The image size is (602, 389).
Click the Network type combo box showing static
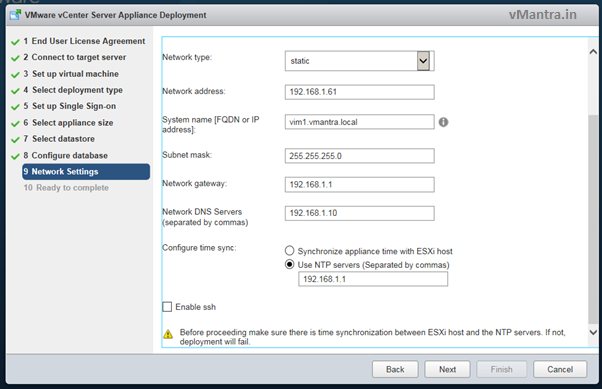coord(359,61)
